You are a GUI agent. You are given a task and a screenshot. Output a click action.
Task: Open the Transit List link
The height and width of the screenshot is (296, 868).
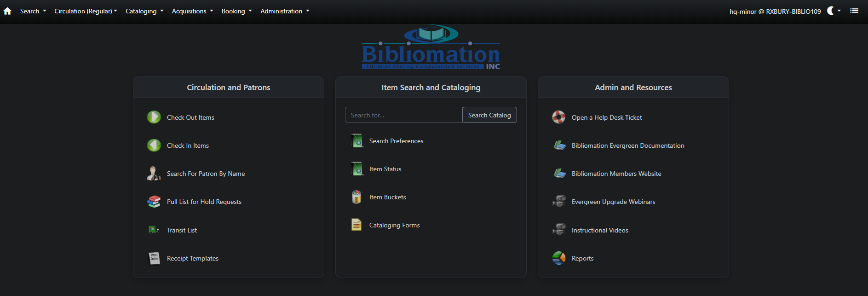coord(182,230)
